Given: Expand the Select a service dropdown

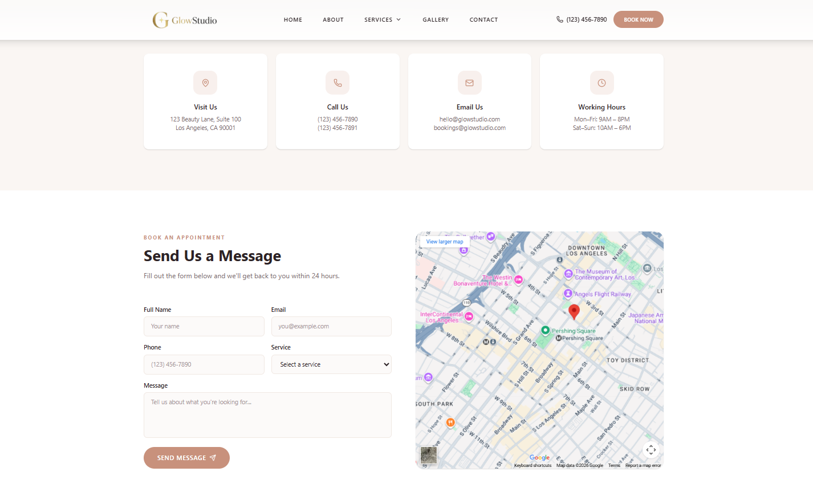Looking at the screenshot, I should point(331,364).
